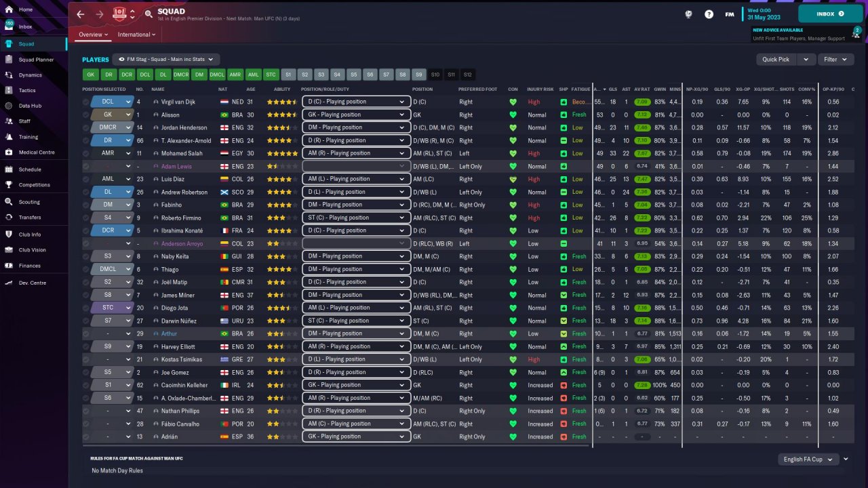The height and width of the screenshot is (488, 868).
Task: Open Club Vision from the sidebar
Action: click(33, 250)
